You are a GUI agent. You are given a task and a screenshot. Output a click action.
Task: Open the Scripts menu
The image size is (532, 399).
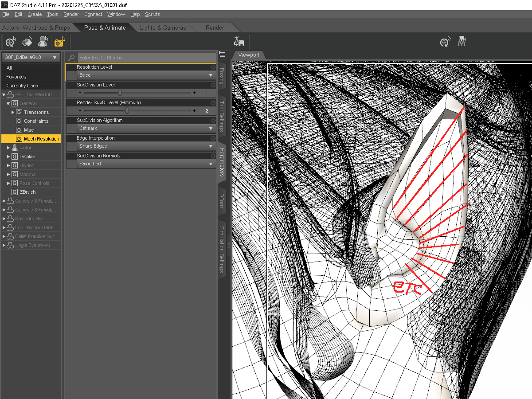click(x=153, y=14)
